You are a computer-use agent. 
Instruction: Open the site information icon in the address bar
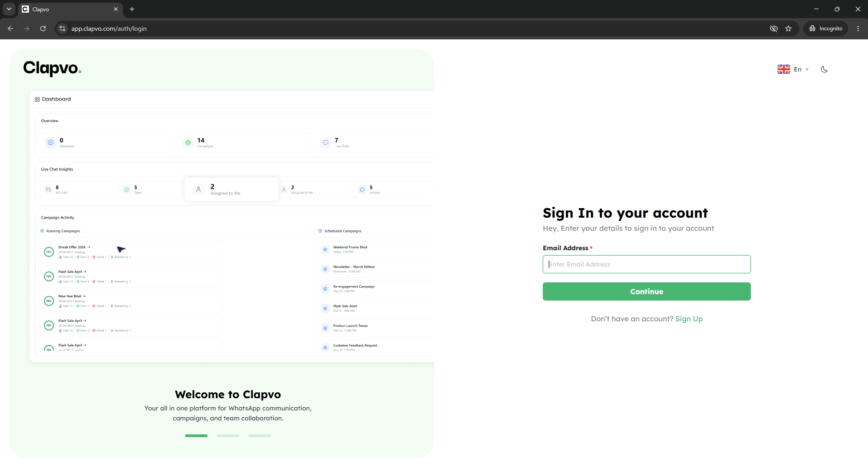(x=62, y=29)
